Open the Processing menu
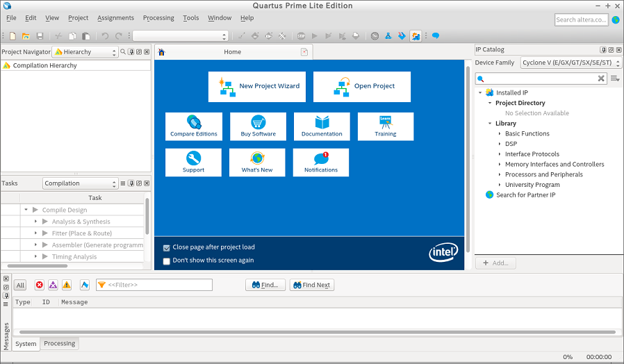The height and width of the screenshot is (364, 624). 158,18
